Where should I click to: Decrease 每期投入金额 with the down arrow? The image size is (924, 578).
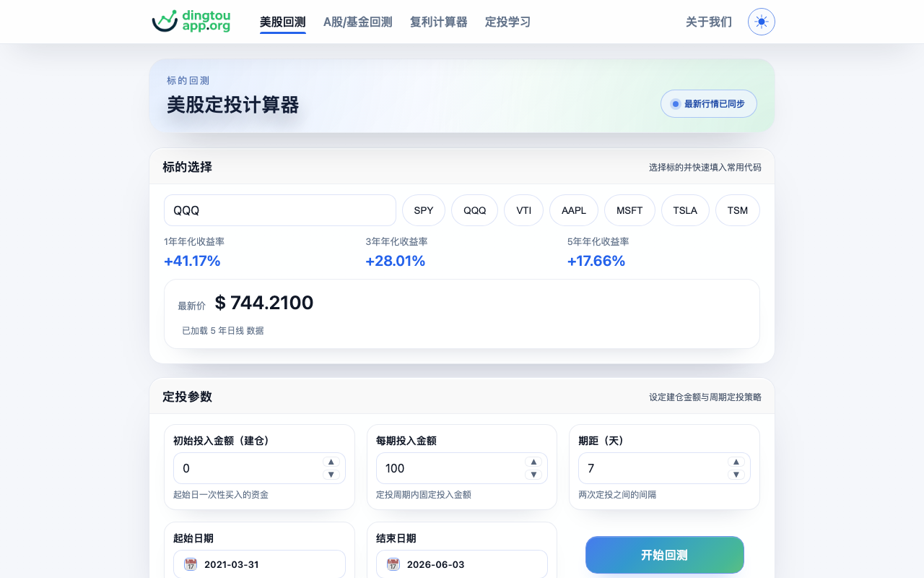point(533,475)
